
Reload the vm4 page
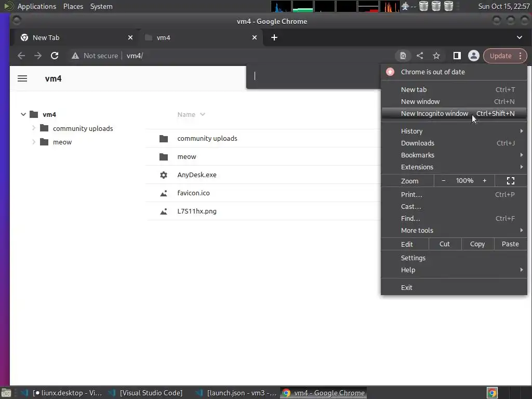tap(54, 56)
